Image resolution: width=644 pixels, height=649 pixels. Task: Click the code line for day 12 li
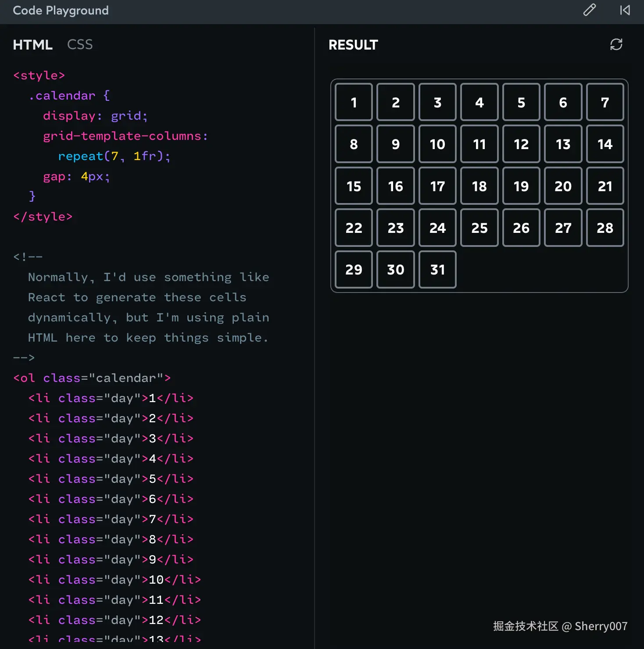point(114,620)
